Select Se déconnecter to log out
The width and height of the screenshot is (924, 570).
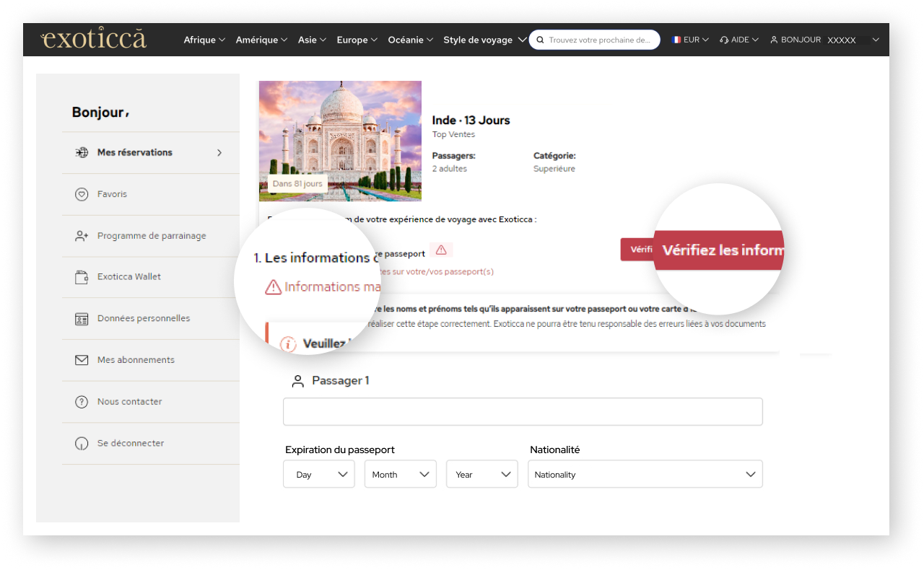coord(149,444)
